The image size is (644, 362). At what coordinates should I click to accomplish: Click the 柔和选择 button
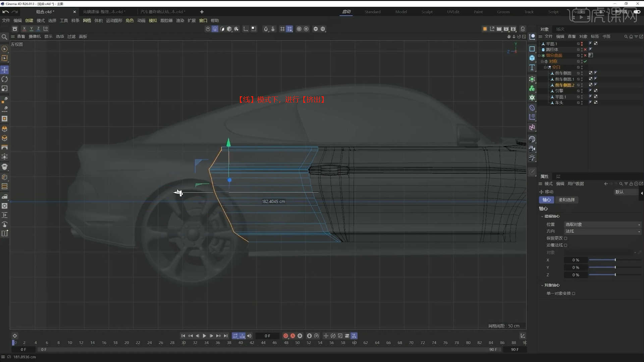[567, 200]
